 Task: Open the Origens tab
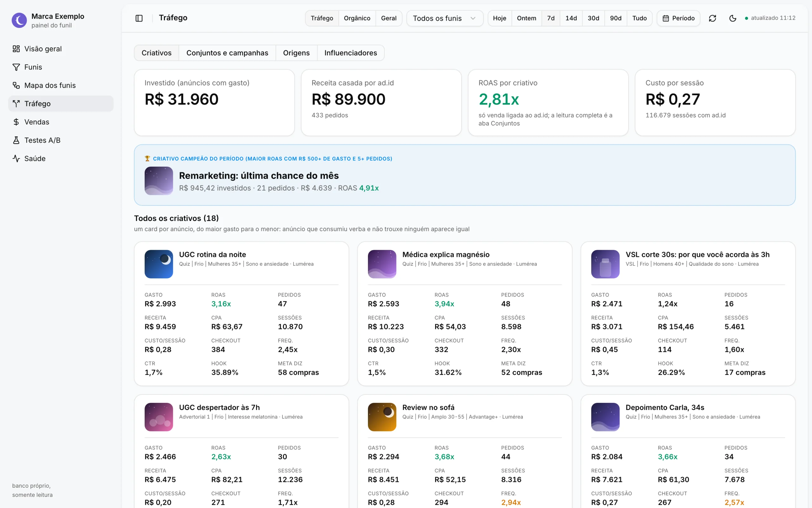(x=296, y=53)
